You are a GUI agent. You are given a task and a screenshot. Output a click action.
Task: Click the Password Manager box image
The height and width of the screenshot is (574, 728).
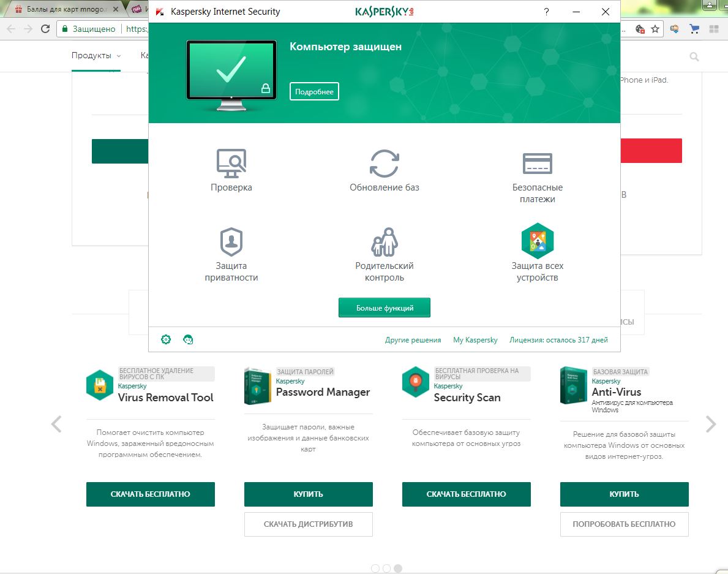(257, 386)
